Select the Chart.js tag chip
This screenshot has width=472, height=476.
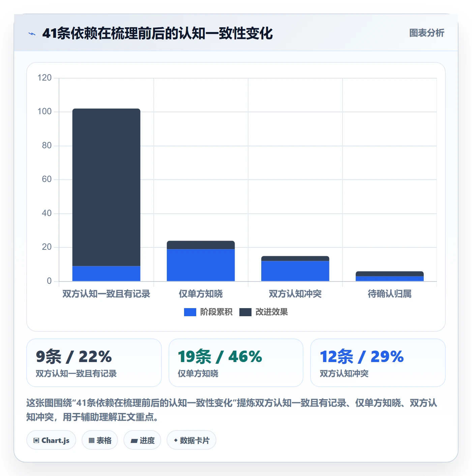click(51, 440)
